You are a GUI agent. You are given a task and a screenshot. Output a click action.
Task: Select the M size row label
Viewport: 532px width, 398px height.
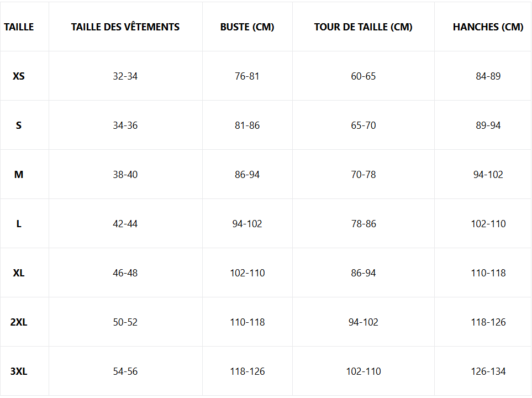(19, 175)
